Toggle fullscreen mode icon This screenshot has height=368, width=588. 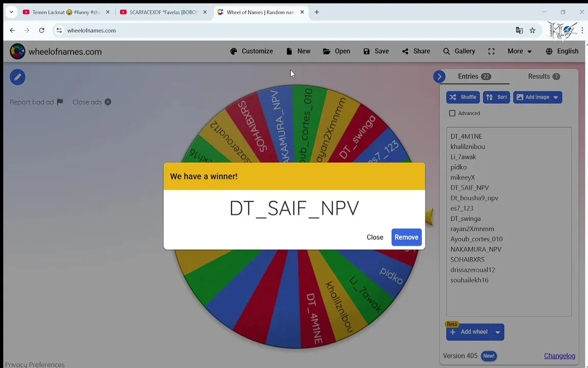[491, 51]
